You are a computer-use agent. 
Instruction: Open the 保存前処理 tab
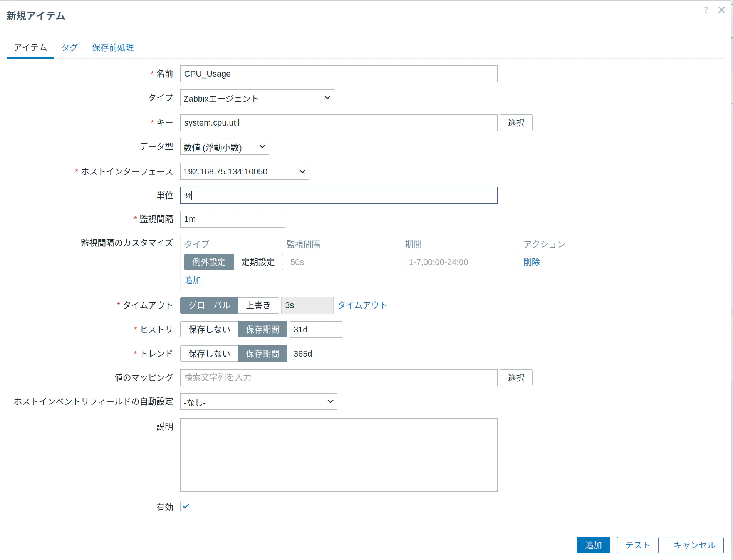[x=113, y=48]
